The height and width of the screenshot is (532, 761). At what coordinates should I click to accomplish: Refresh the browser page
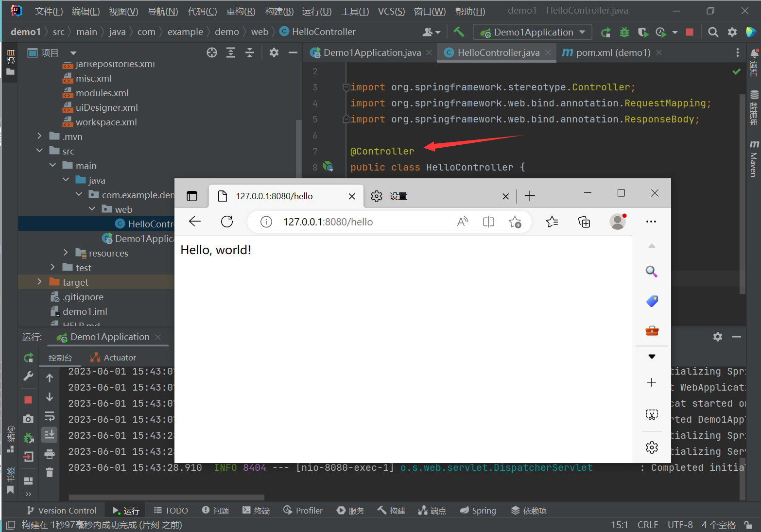[x=227, y=222]
